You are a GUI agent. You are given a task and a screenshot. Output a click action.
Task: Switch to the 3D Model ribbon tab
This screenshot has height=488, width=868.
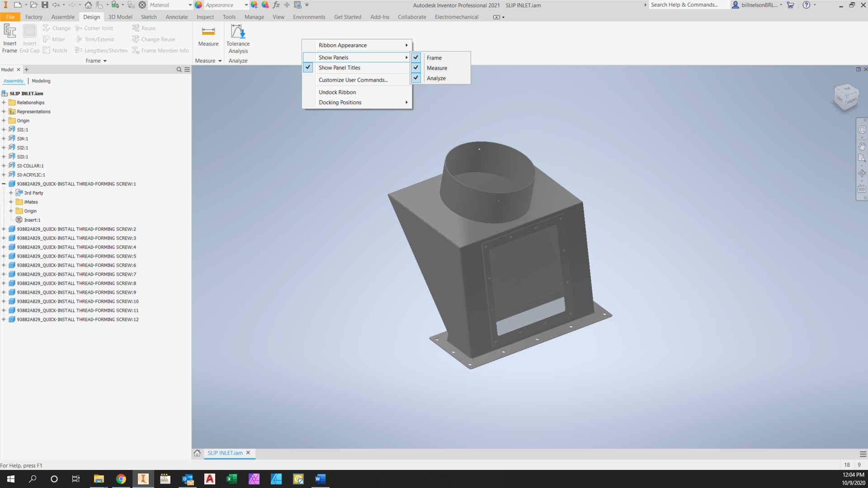tap(120, 17)
